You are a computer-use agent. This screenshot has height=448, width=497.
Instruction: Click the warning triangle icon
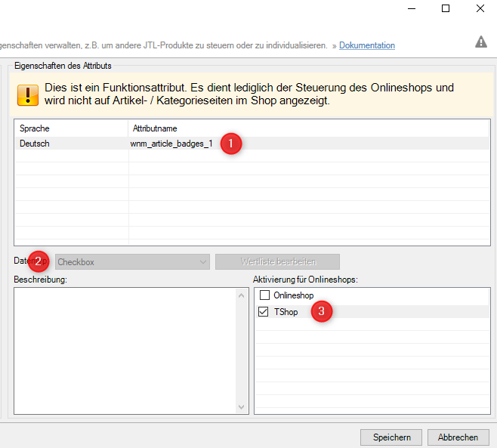481,42
